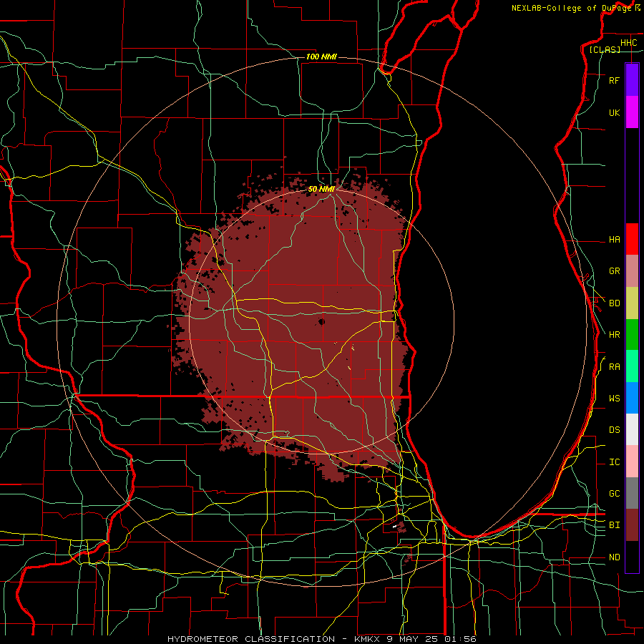This screenshot has height=644, width=644.
Task: Click the GC legend label
Action: coord(615,494)
